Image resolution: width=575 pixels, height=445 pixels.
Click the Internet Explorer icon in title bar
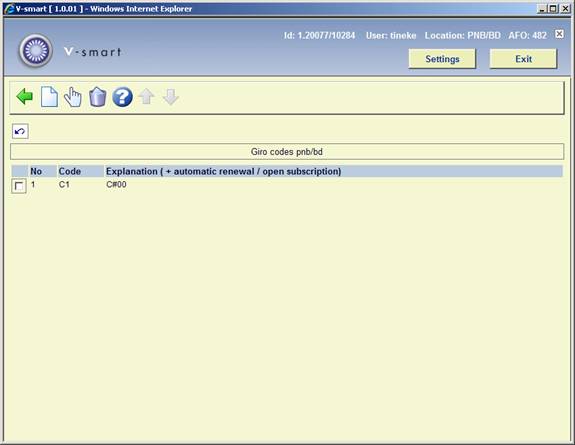pyautogui.click(x=9, y=9)
